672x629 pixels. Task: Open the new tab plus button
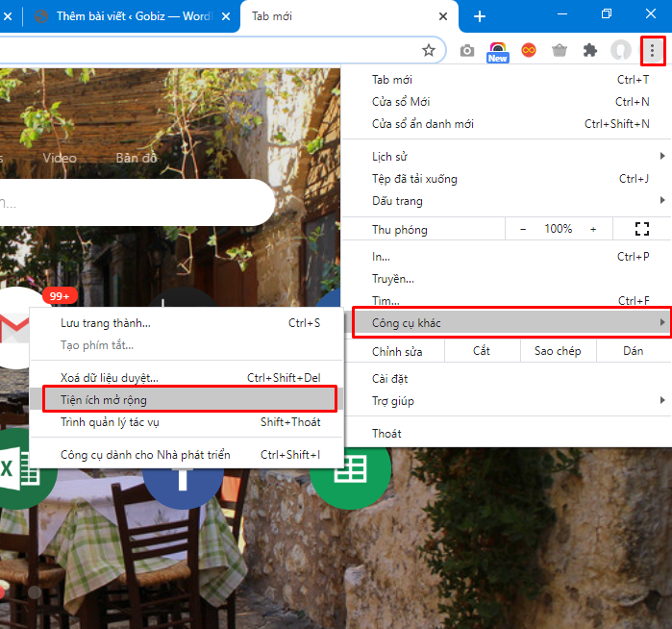pyautogui.click(x=480, y=16)
